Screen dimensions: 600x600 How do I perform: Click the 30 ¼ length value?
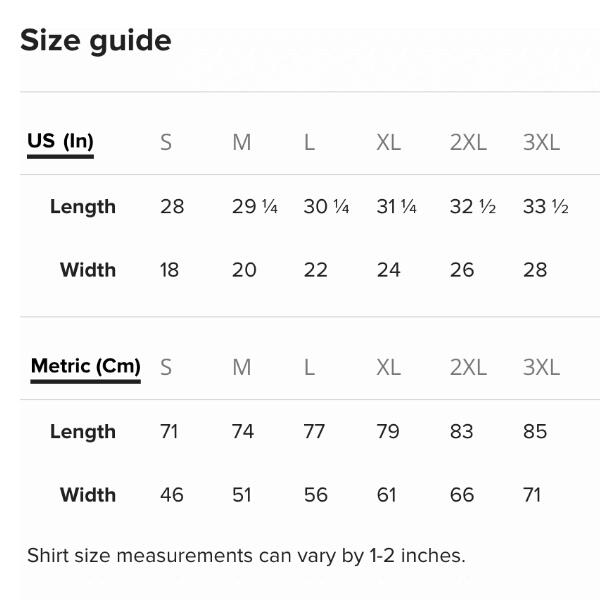pos(326,207)
